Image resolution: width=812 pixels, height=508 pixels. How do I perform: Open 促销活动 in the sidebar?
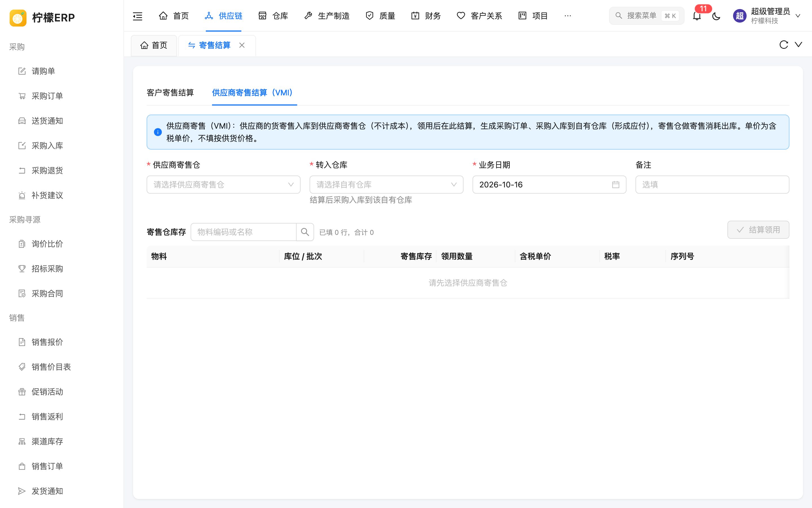tap(62, 392)
